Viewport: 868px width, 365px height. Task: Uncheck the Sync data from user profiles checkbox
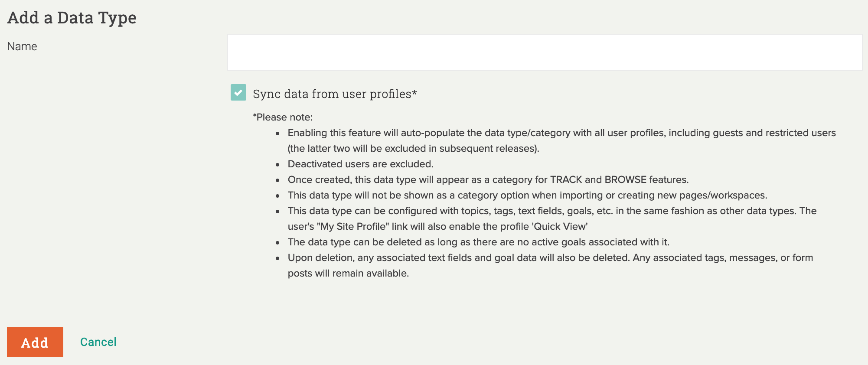pyautogui.click(x=238, y=93)
